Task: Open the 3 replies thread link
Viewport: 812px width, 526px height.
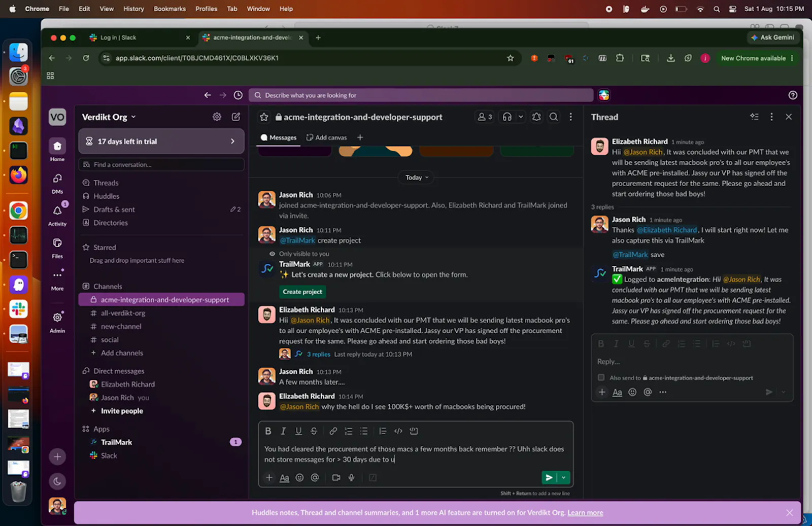Action: [318, 355]
